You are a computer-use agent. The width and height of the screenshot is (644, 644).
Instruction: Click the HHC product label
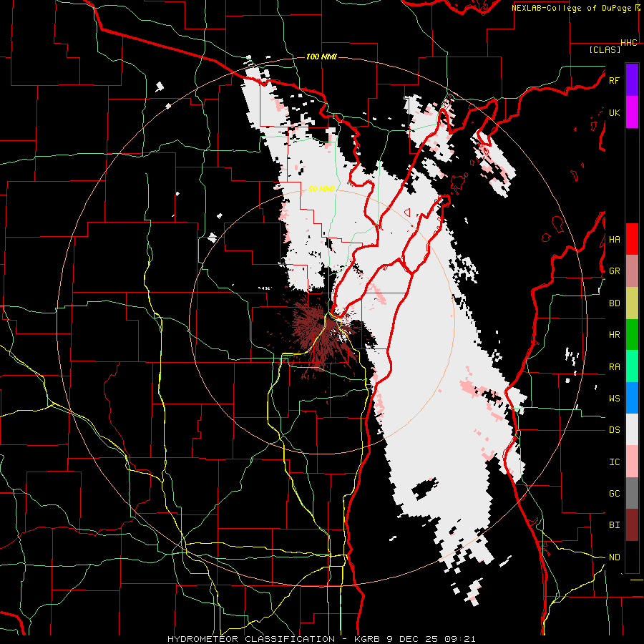click(x=629, y=43)
